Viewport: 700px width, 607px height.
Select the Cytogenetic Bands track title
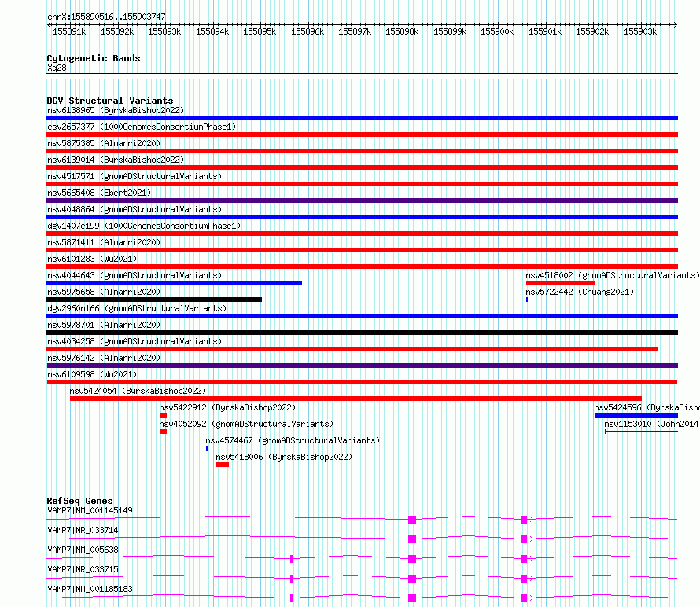coord(94,58)
